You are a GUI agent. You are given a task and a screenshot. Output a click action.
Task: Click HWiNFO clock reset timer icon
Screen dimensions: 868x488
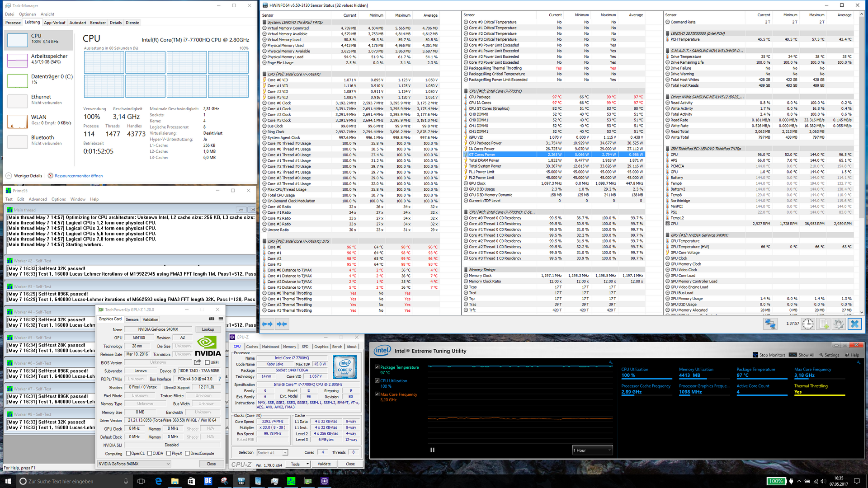(x=808, y=324)
